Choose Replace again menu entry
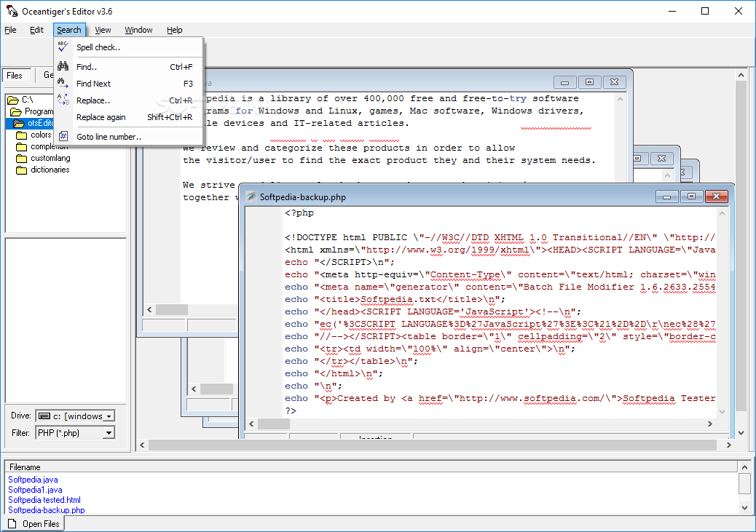This screenshot has height=532, width=756. pyautogui.click(x=128, y=117)
